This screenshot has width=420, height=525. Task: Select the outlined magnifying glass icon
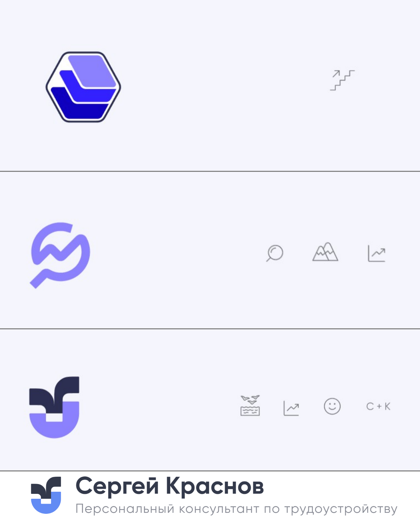274,253
